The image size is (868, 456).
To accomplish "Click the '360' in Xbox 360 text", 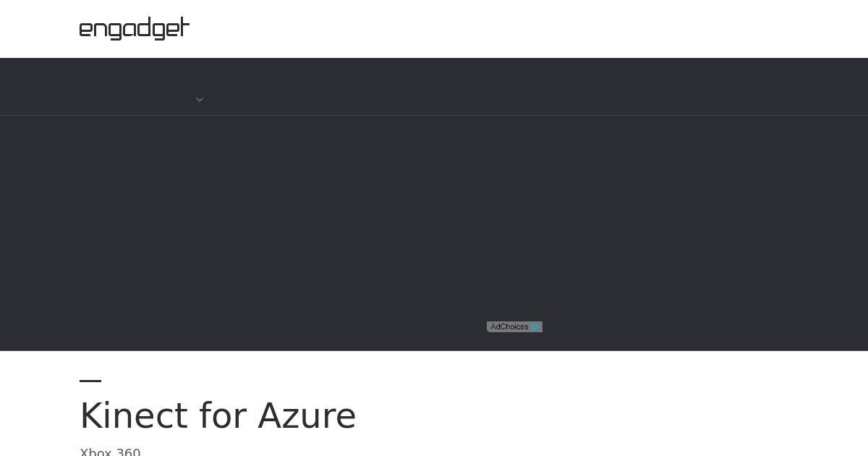I will point(128,452).
